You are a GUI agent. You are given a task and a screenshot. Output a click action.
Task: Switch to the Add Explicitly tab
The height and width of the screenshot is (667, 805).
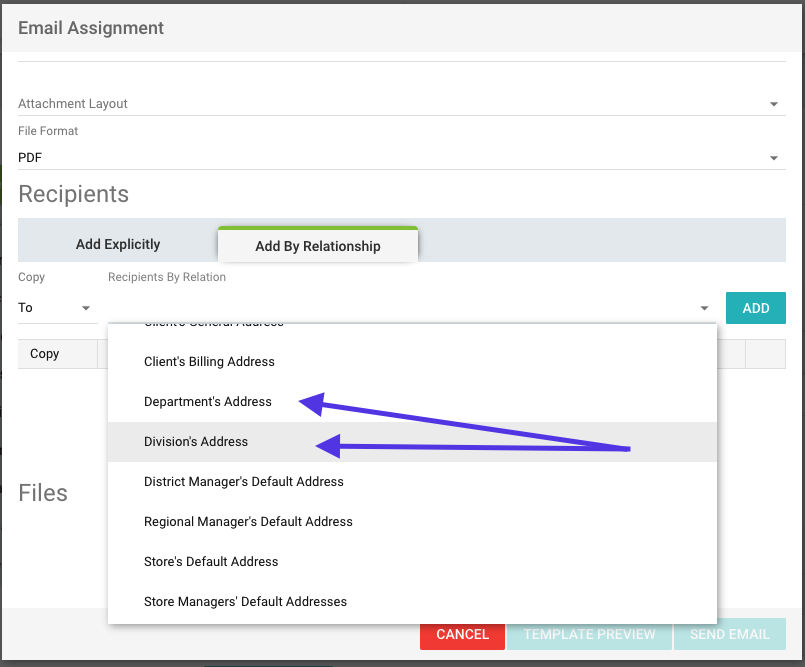[118, 244]
